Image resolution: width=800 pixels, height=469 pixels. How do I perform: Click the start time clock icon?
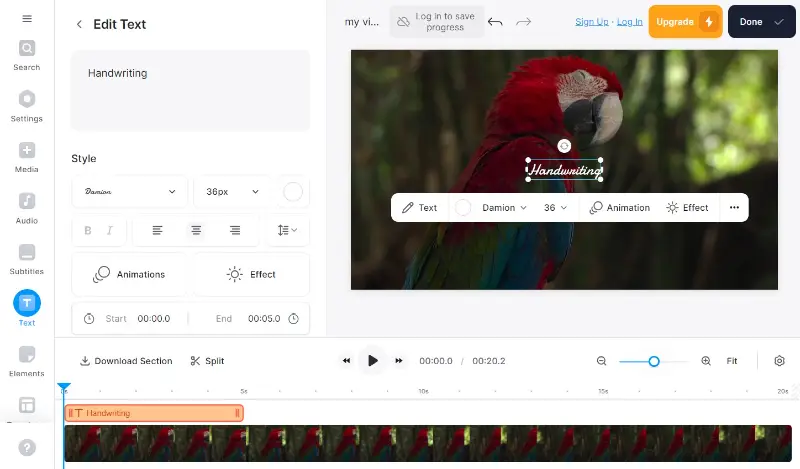(x=89, y=318)
